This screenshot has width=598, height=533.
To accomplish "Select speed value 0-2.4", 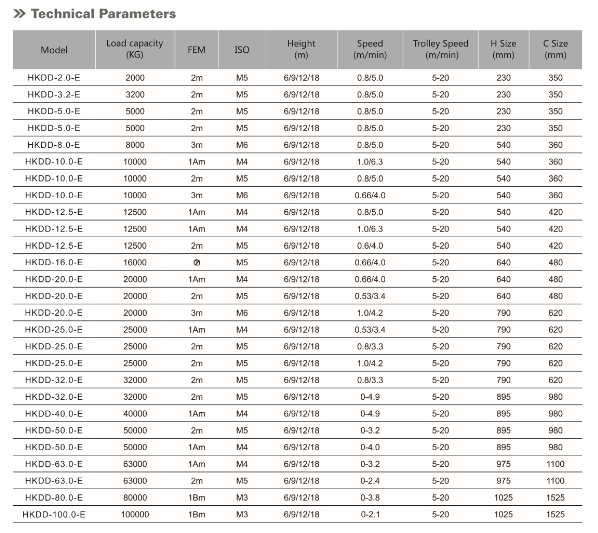I will pyautogui.click(x=370, y=481).
